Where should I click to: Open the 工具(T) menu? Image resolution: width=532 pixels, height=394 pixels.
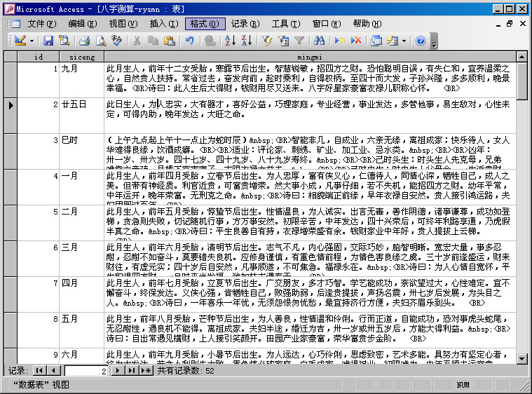286,24
